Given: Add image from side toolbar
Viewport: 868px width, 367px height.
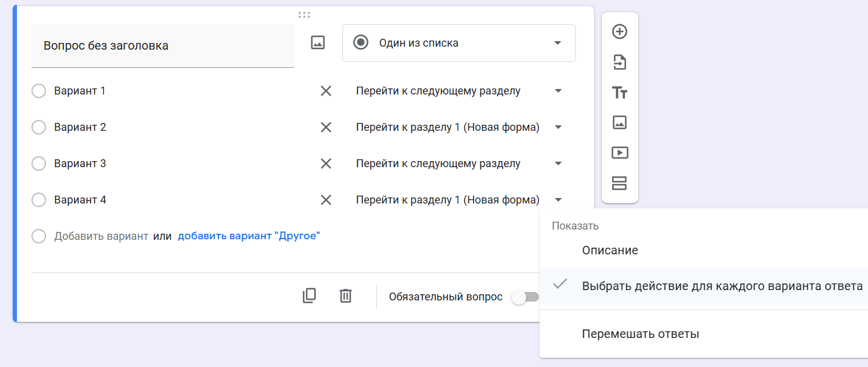Looking at the screenshot, I should click(x=619, y=122).
